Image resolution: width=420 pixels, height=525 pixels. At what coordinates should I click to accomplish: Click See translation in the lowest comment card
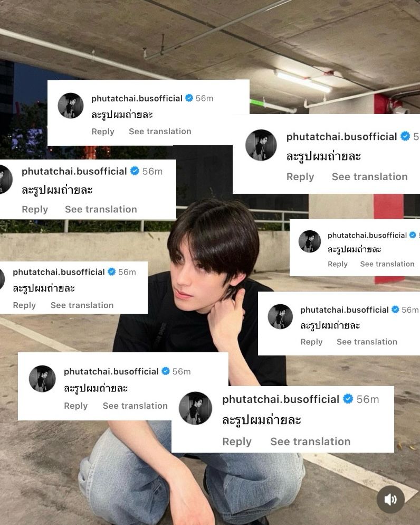(310, 442)
